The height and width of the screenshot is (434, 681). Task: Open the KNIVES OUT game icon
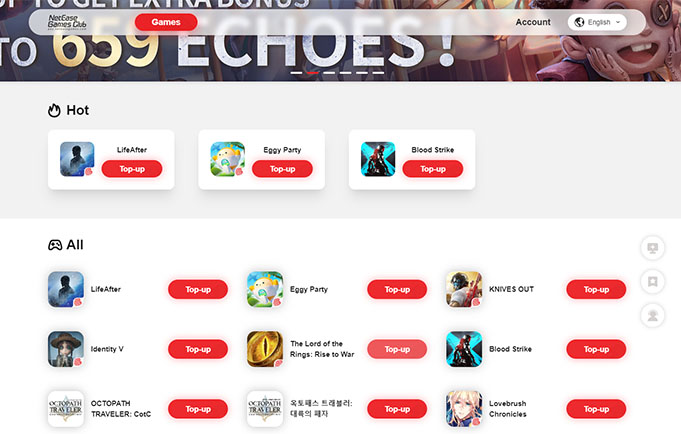tap(464, 289)
